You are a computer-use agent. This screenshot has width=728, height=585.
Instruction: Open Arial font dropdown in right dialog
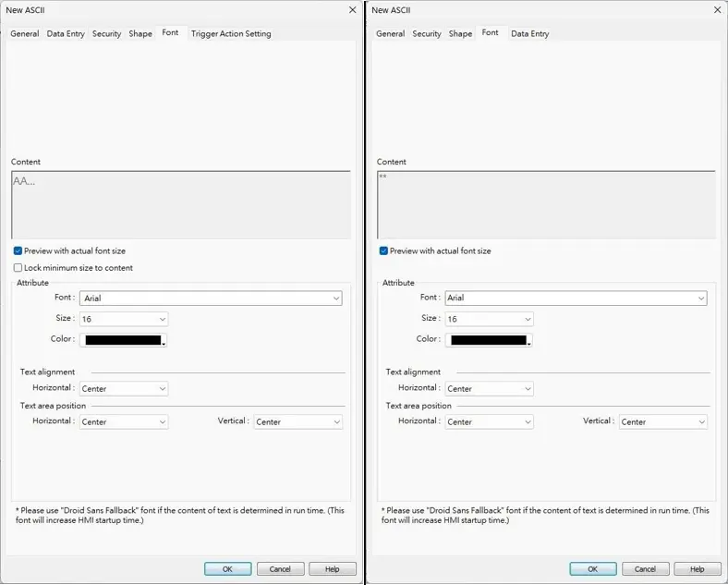point(576,299)
